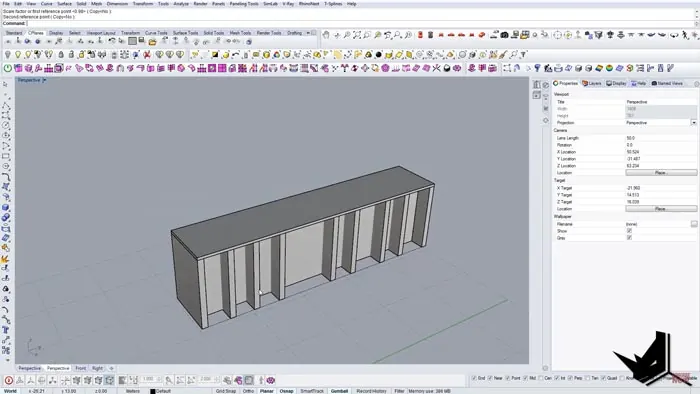Viewport: 700px width, 394px height.
Task: Click the purple brain icon in bottom toolbar
Action: (271, 380)
